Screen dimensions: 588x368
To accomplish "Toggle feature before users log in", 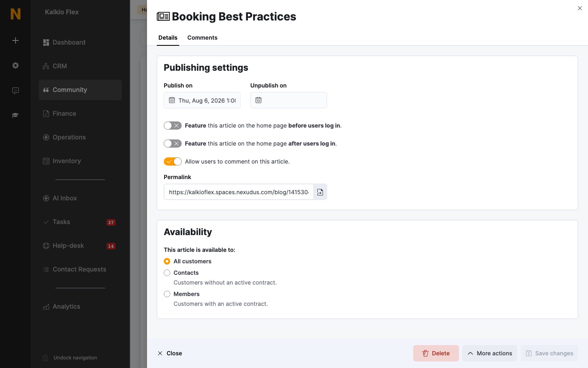I will coord(173,126).
